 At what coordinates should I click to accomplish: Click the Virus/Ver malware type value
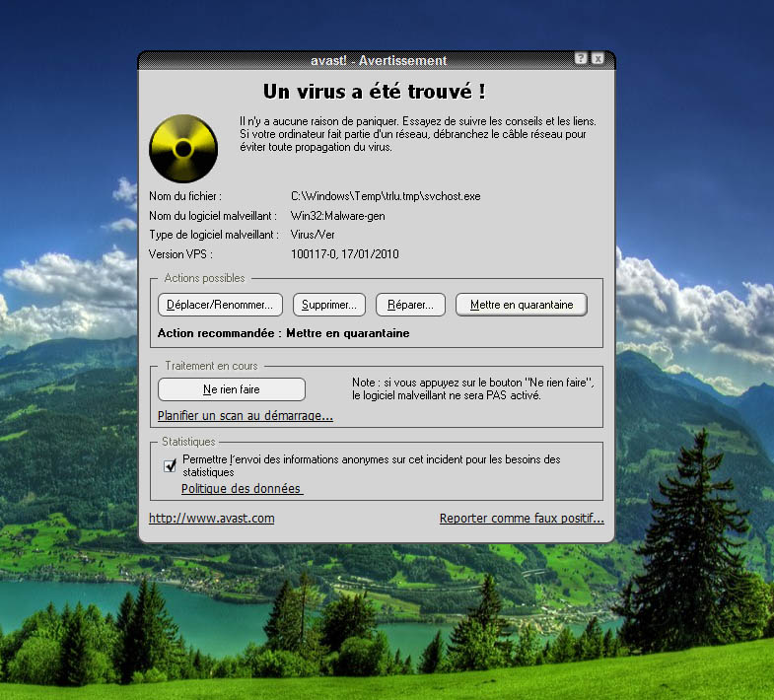(313, 235)
